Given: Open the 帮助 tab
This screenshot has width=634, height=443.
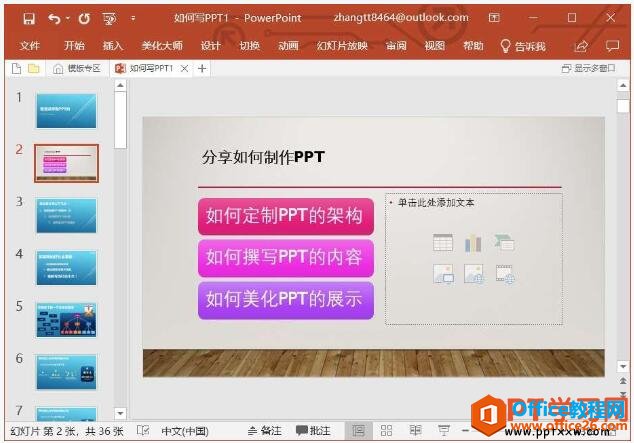Looking at the screenshot, I should click(x=473, y=46).
